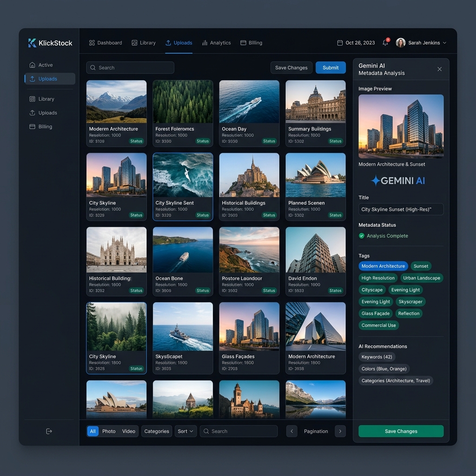
Task: Go to previous page arrow in pagination
Action: click(292, 431)
